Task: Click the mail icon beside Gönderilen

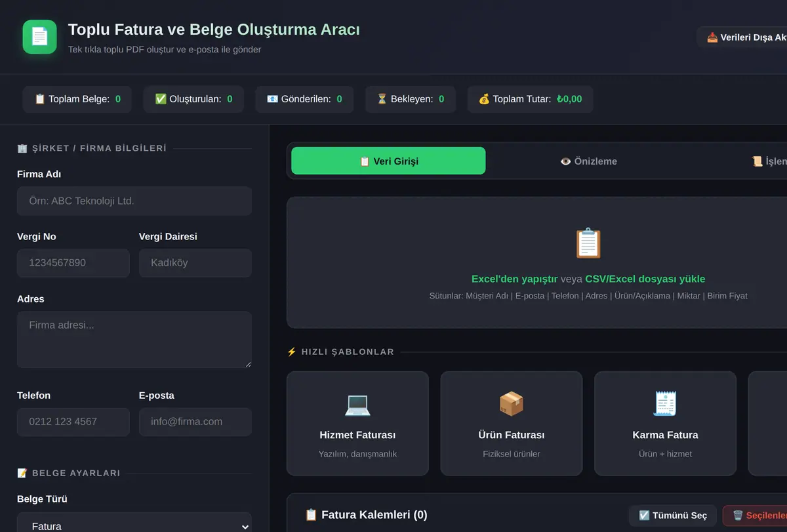Action: point(272,99)
